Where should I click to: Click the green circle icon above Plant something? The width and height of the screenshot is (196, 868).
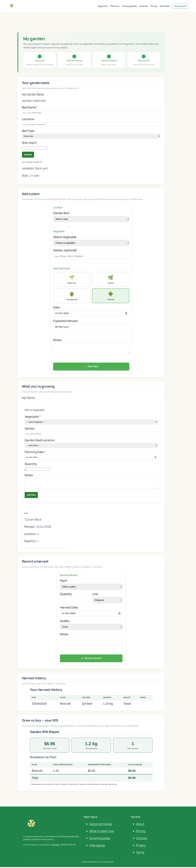pos(74,57)
